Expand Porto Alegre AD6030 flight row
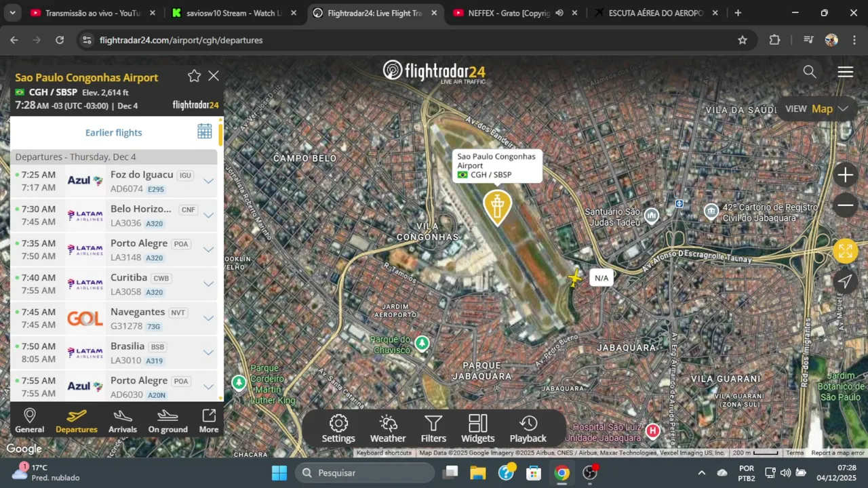868x488 pixels. tap(209, 386)
